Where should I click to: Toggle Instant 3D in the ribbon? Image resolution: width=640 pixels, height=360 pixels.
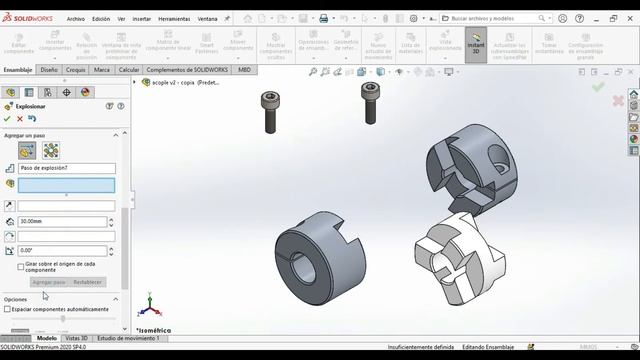(x=476, y=45)
